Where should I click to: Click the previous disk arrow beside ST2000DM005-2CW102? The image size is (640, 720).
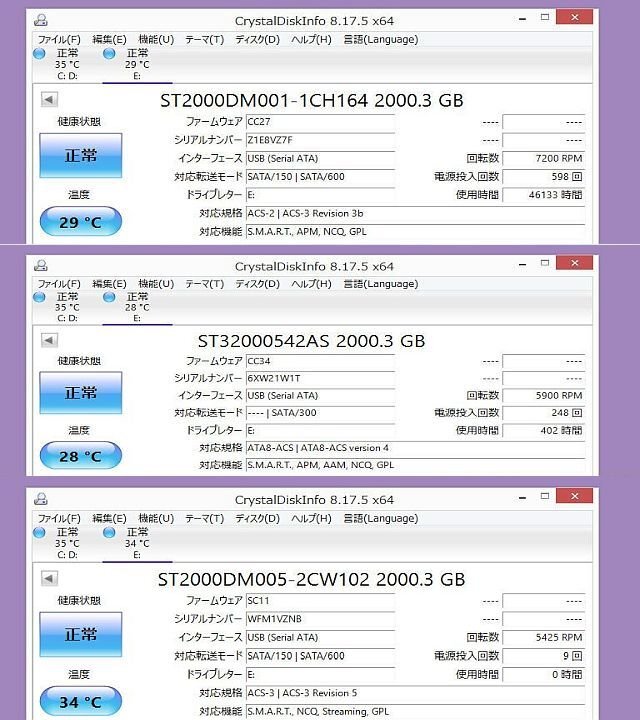49,578
